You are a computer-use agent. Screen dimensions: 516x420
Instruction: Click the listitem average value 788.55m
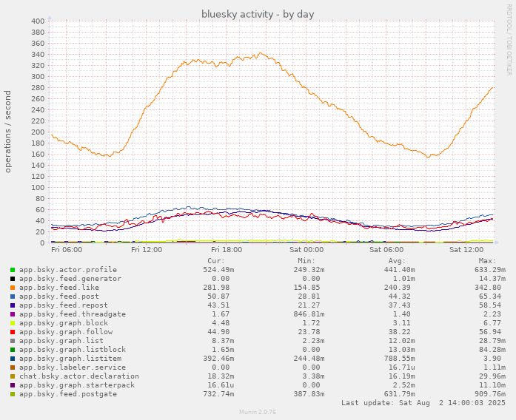(x=400, y=359)
